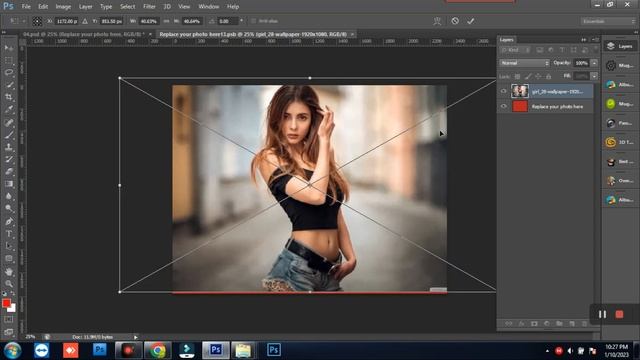The width and height of the screenshot is (640, 360).
Task: Open the Essentials workspace dropdown
Action: 608,21
